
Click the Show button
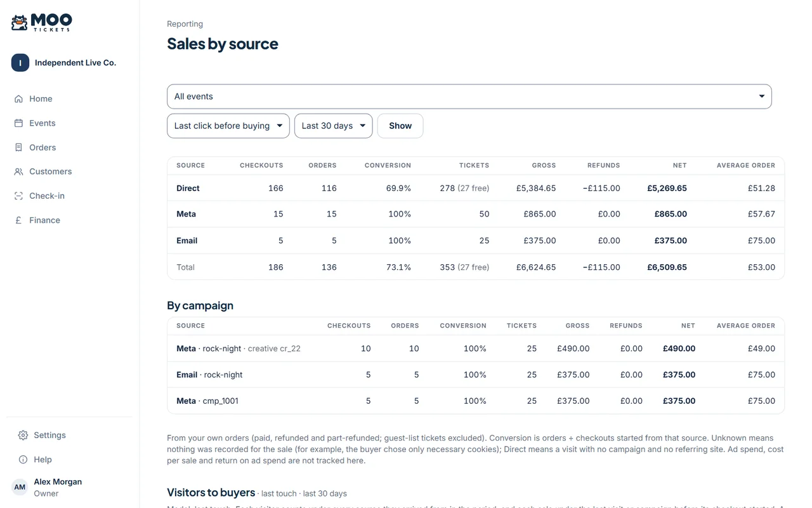(x=400, y=126)
